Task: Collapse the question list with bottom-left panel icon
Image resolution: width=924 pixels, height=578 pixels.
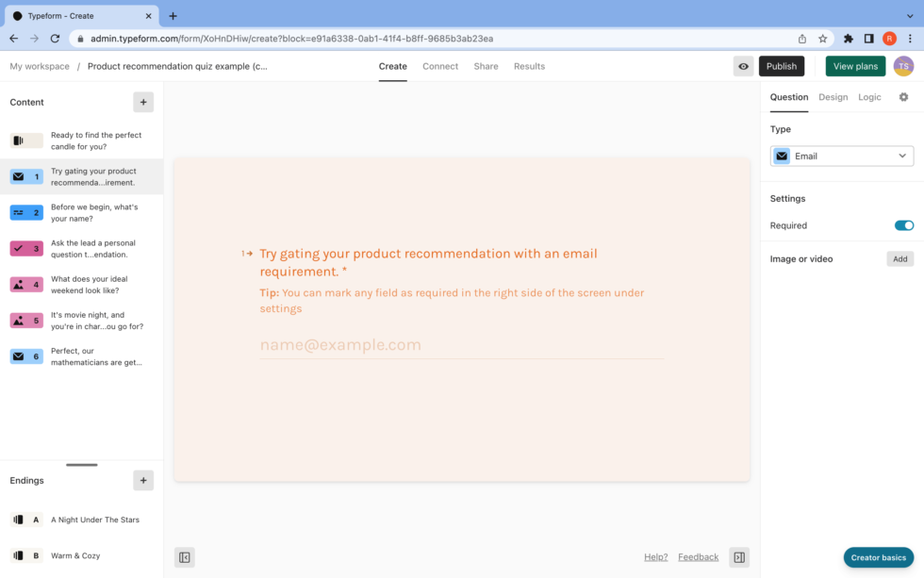Action: tap(185, 557)
